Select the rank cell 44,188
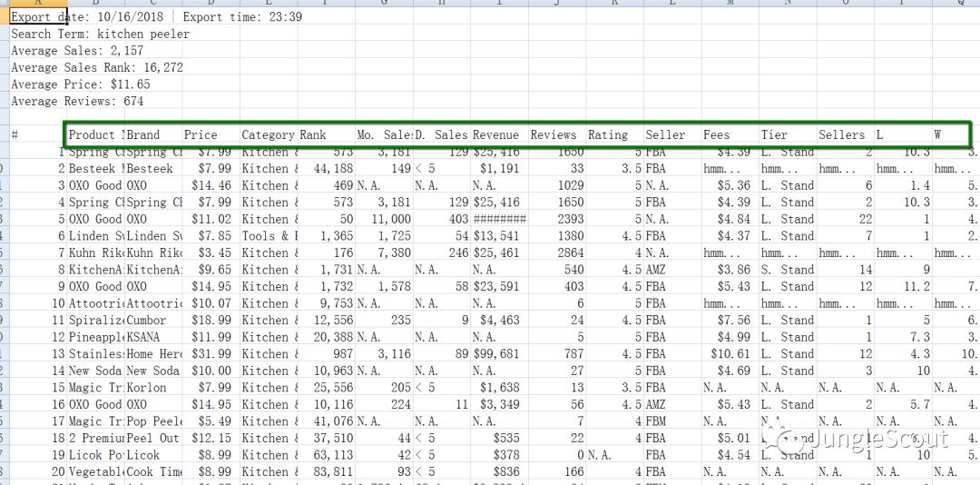Viewport: 980px width, 485px height. click(327, 168)
